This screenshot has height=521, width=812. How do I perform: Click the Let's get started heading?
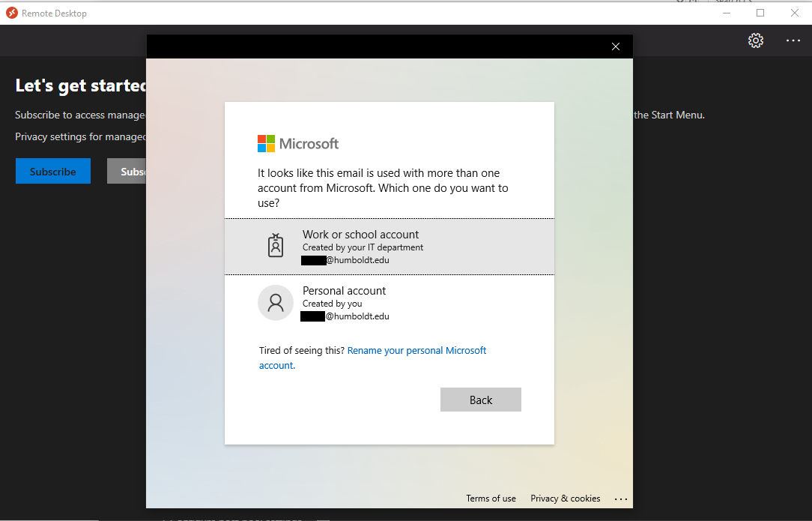tap(81, 85)
